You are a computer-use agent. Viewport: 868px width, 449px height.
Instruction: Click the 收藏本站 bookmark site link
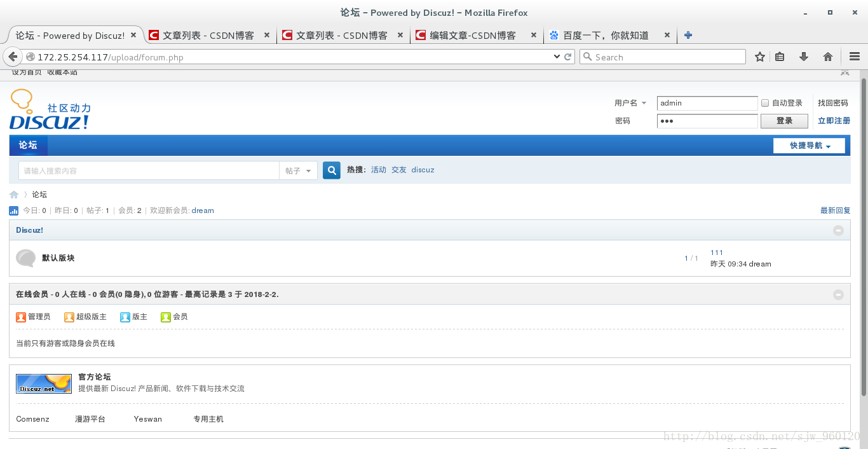[x=62, y=72]
